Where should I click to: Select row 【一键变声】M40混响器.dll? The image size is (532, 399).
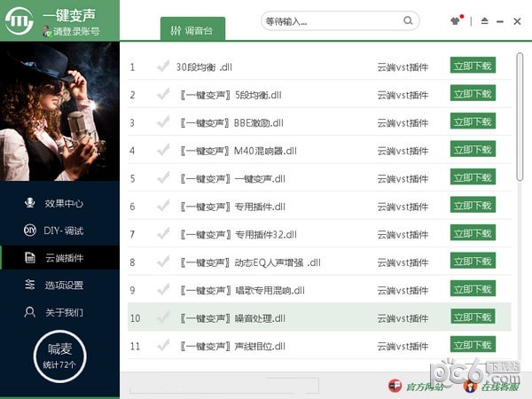319,150
